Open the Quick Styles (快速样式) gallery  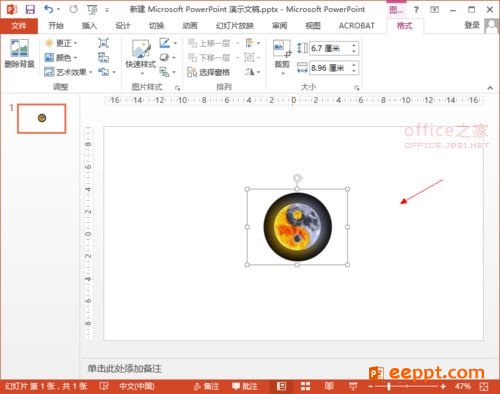141,57
